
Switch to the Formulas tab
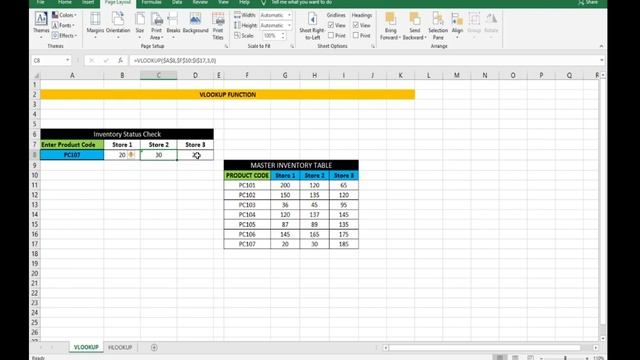click(x=151, y=2)
